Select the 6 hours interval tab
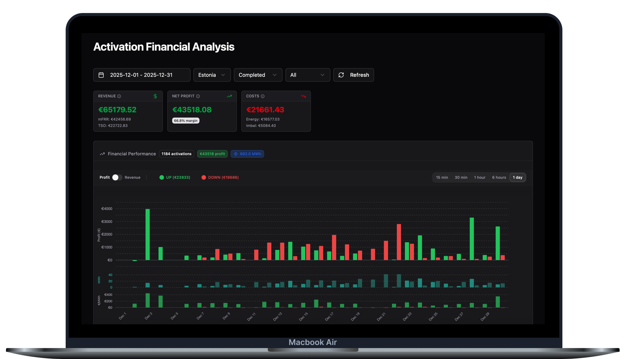 tap(499, 177)
